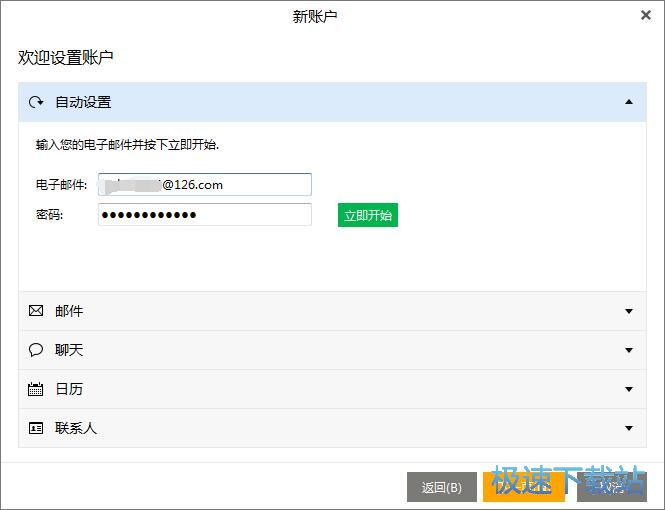Click the Chat speech bubble icon
Viewport: 665px width, 510px height.
pyautogui.click(x=36, y=350)
